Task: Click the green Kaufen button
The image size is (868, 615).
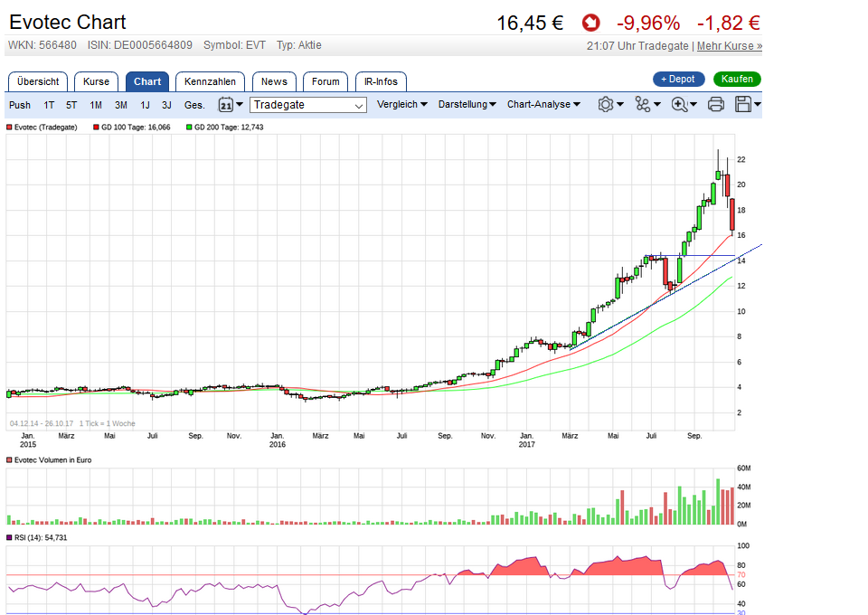Action: click(738, 80)
